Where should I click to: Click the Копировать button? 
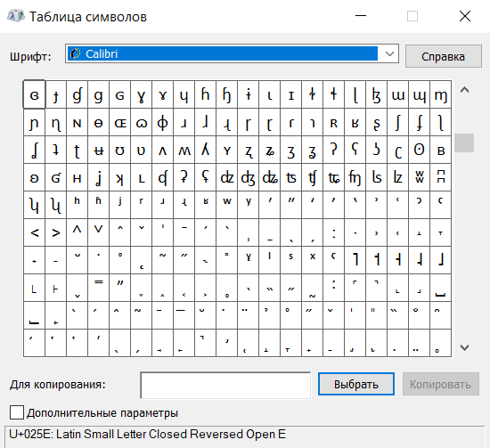tap(441, 384)
